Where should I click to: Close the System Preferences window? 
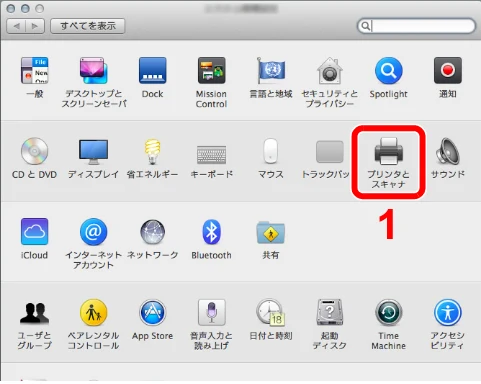coord(11,8)
